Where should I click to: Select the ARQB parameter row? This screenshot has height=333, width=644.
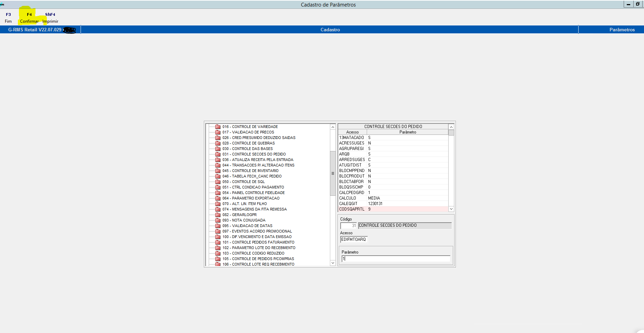pos(393,154)
